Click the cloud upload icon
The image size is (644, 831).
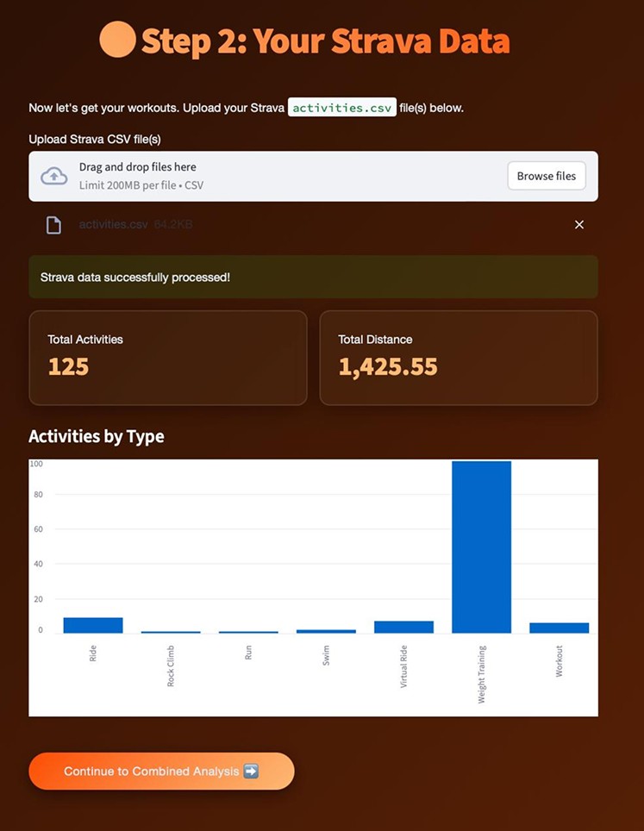click(x=54, y=176)
